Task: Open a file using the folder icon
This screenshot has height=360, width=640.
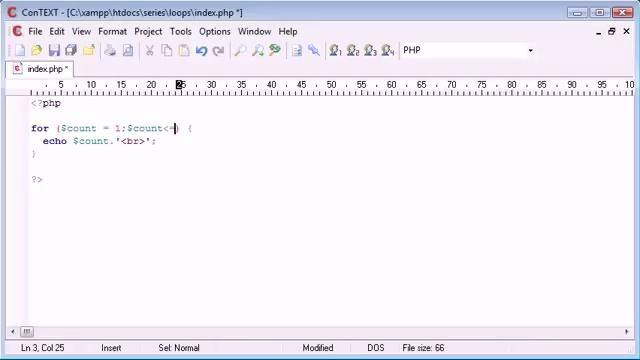Action: [x=37, y=51]
